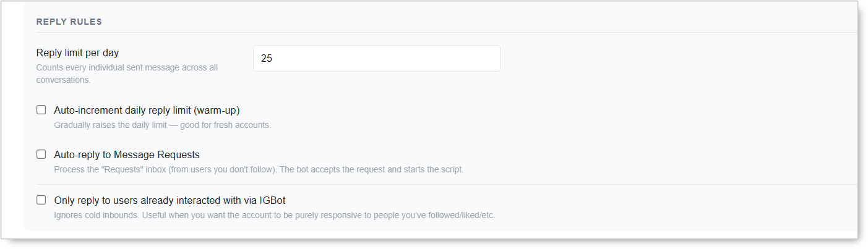Click the 'Ignores cold inbounds' helper text

pos(275,216)
